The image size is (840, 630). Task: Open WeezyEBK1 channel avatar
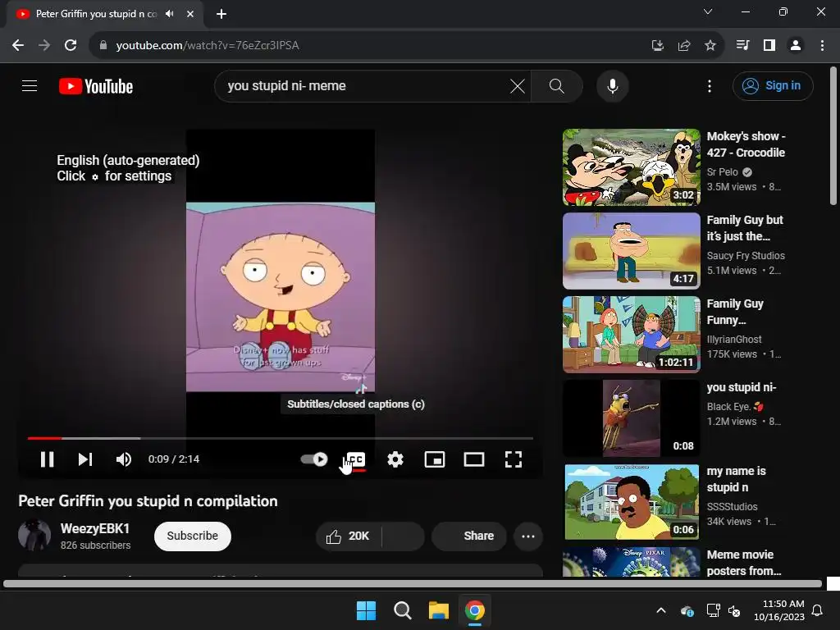pos(34,536)
